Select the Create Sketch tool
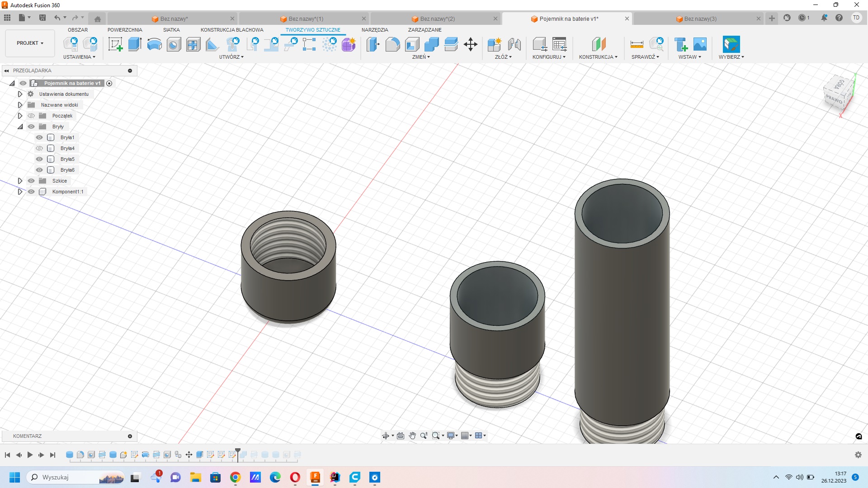 click(115, 44)
